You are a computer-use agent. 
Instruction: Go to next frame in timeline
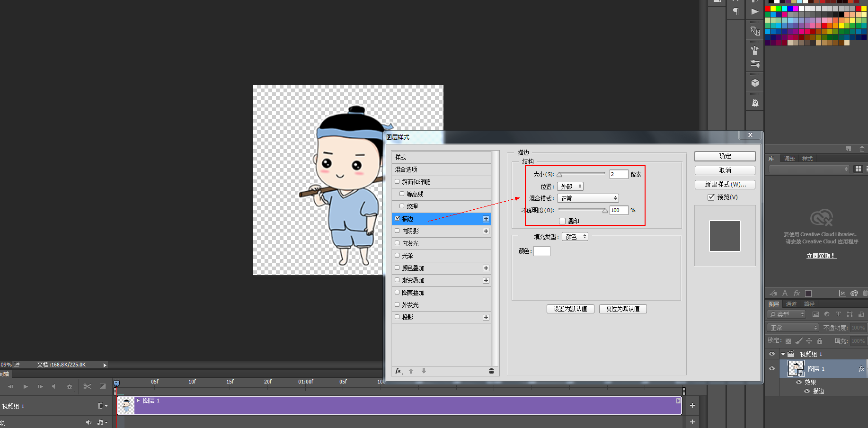pyautogui.click(x=40, y=386)
